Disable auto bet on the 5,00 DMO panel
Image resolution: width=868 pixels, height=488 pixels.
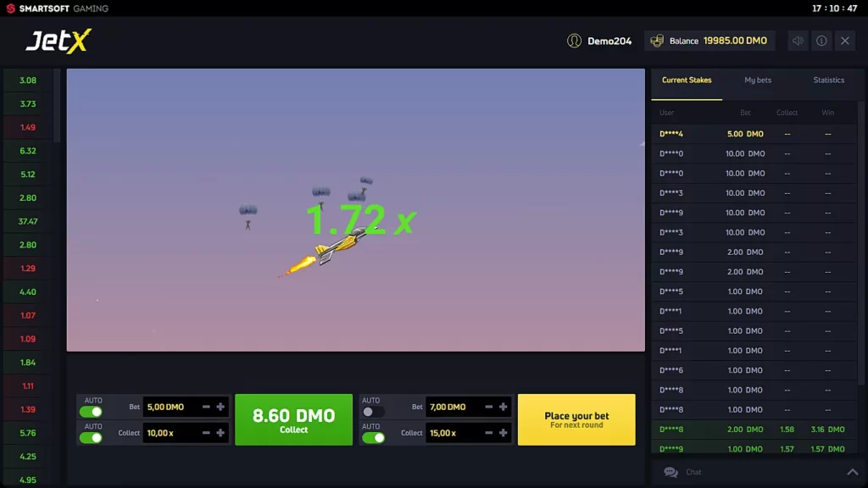91,412
